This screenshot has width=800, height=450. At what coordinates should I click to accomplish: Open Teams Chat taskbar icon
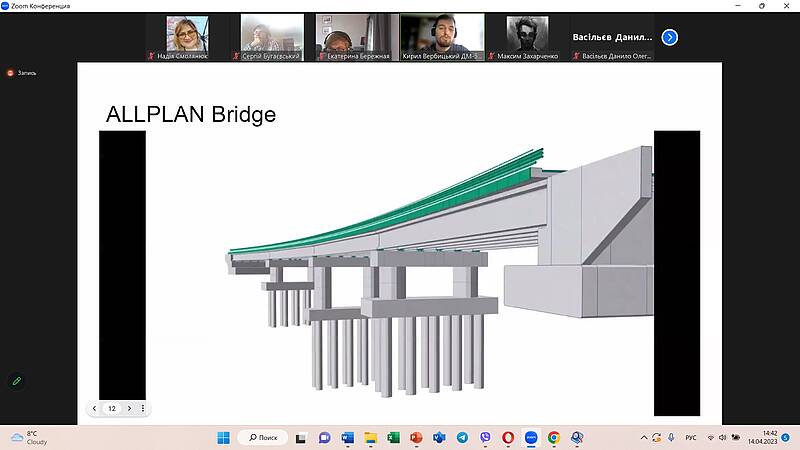pyautogui.click(x=324, y=438)
